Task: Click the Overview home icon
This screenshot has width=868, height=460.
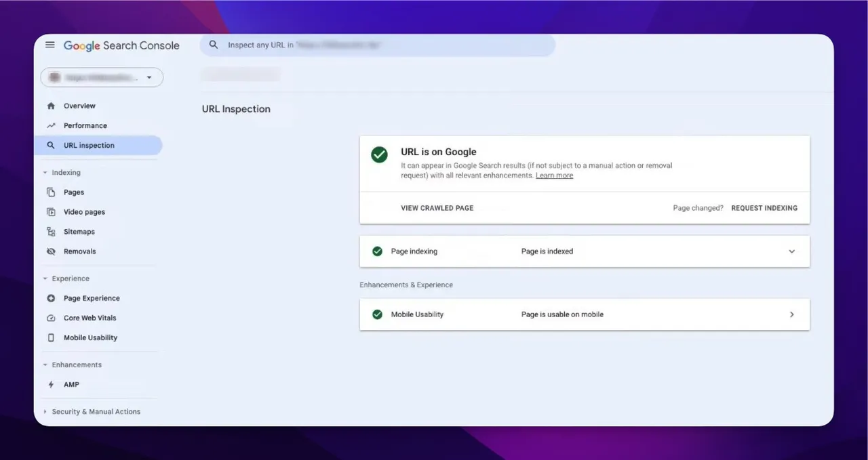Action: [51, 106]
